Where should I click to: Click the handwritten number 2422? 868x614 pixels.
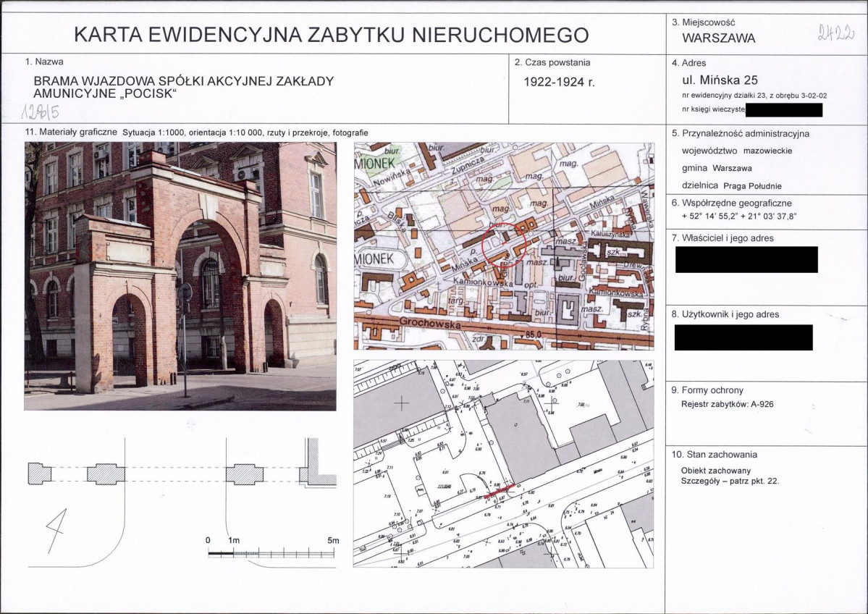click(x=836, y=34)
